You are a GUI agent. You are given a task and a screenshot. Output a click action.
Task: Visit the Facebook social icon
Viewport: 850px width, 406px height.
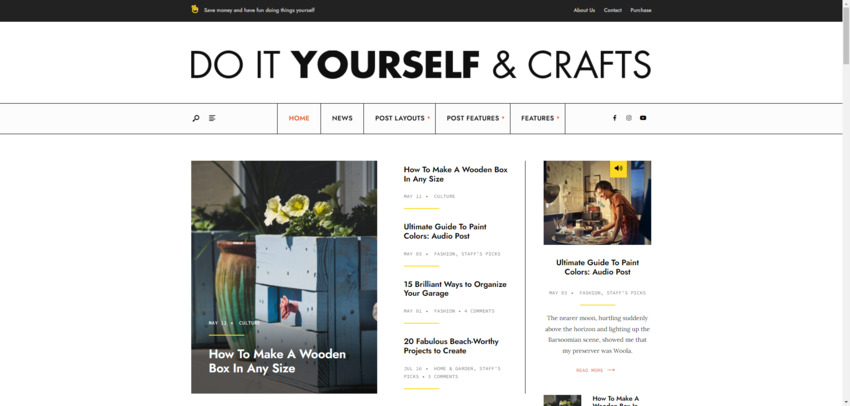pyautogui.click(x=614, y=118)
